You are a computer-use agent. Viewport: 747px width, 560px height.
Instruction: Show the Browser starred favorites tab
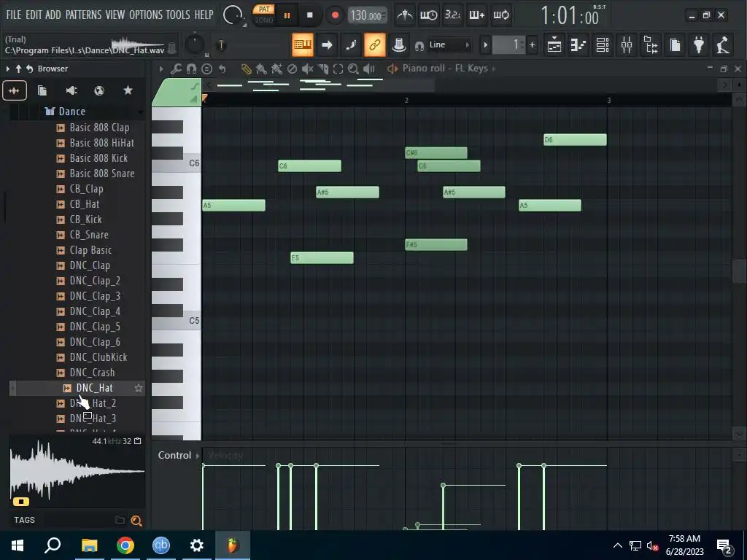click(128, 90)
